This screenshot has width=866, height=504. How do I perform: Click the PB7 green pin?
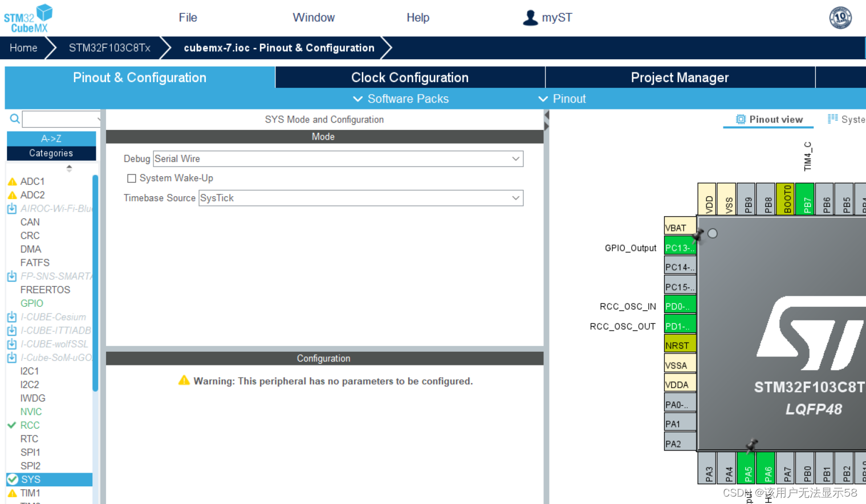(x=805, y=199)
